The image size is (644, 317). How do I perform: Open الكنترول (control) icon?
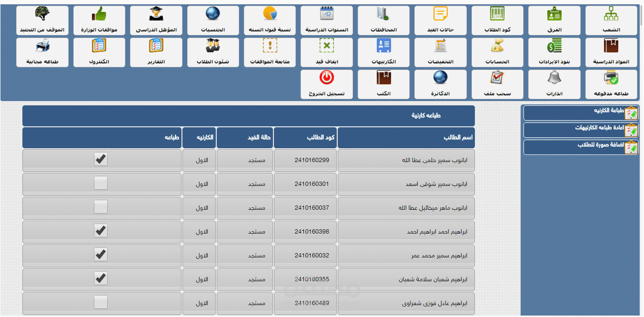[x=99, y=52]
